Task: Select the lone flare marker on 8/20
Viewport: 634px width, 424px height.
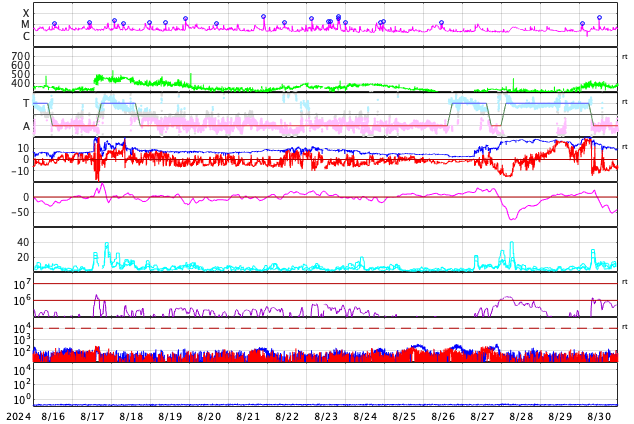Action: [216, 23]
